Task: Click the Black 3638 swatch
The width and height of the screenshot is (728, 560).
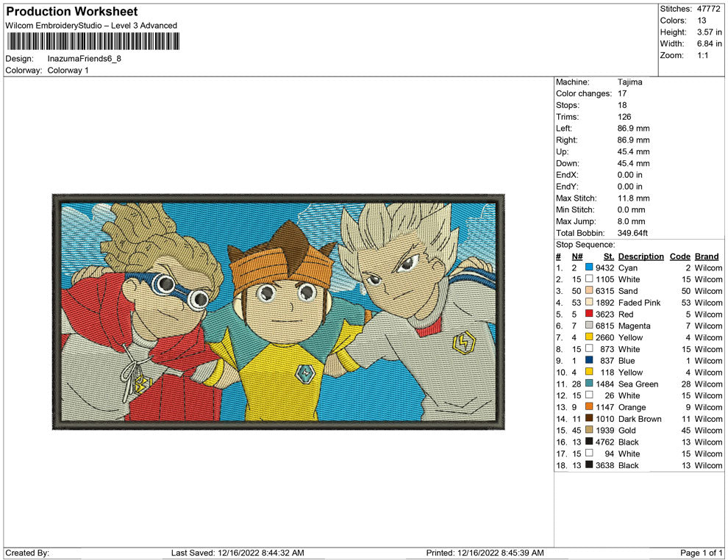Action: coord(589,465)
